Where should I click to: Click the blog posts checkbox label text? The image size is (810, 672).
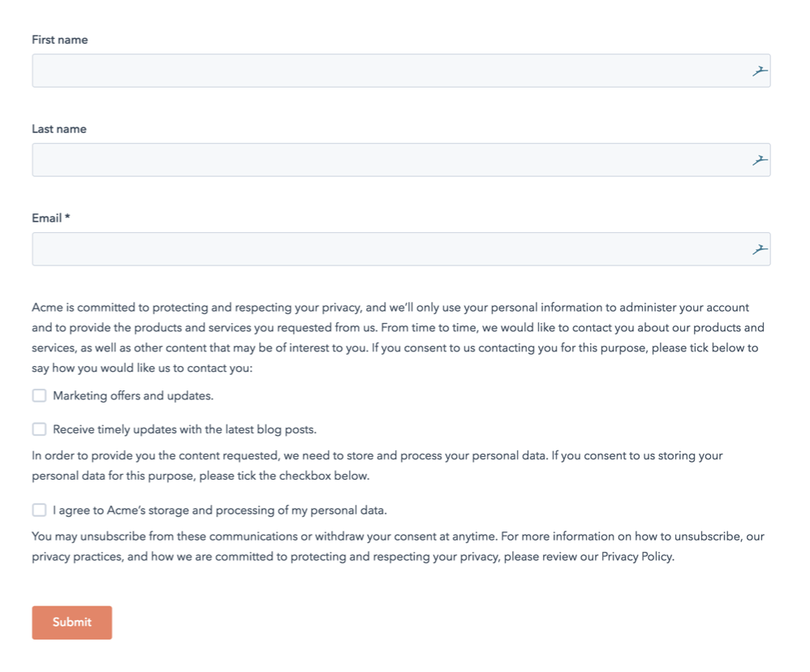click(183, 429)
